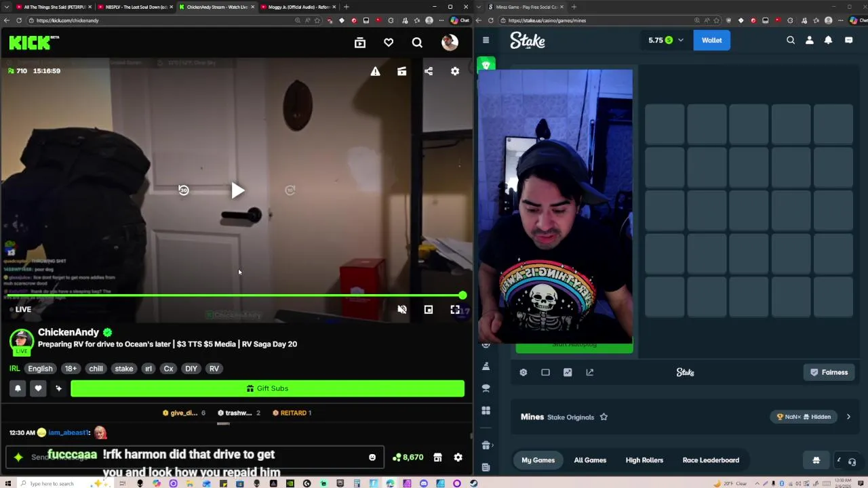Open ChickenAndy channel name link
This screenshot has height=488, width=868.
(x=68, y=332)
